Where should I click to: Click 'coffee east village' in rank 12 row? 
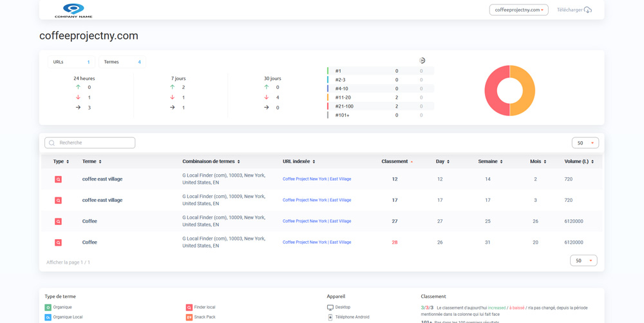pos(102,179)
